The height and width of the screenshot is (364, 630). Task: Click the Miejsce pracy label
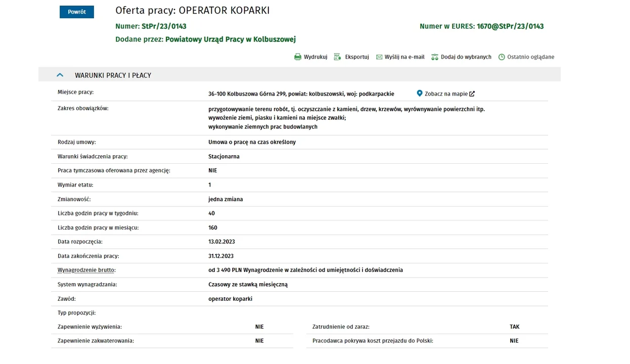pyautogui.click(x=75, y=93)
